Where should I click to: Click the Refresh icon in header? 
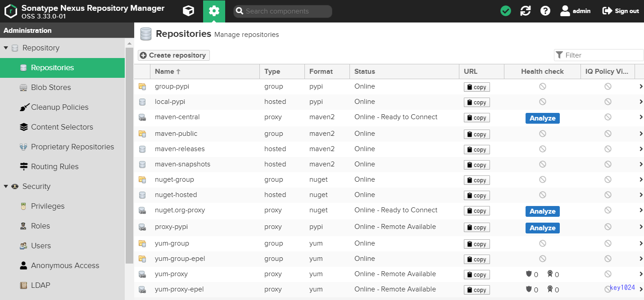(526, 11)
